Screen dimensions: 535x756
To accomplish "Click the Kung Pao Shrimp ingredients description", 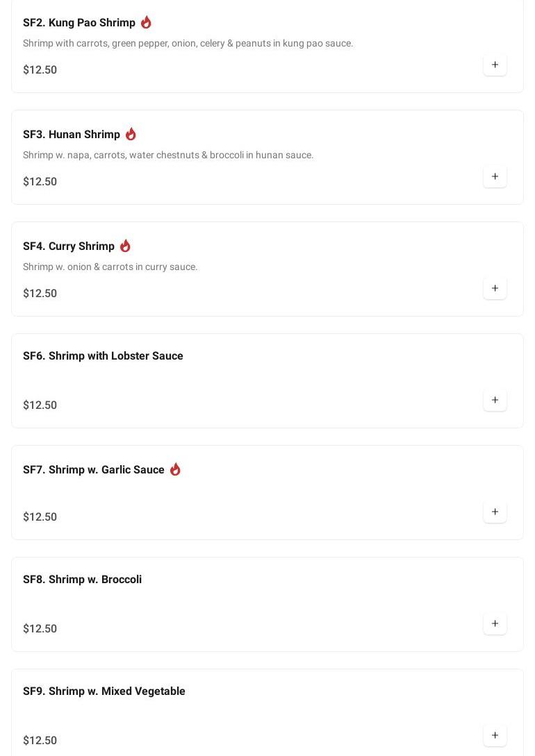I will coord(188,43).
